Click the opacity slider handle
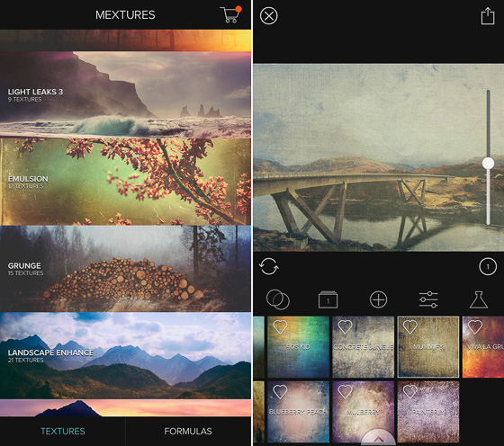This screenshot has width=504, height=446. click(488, 163)
